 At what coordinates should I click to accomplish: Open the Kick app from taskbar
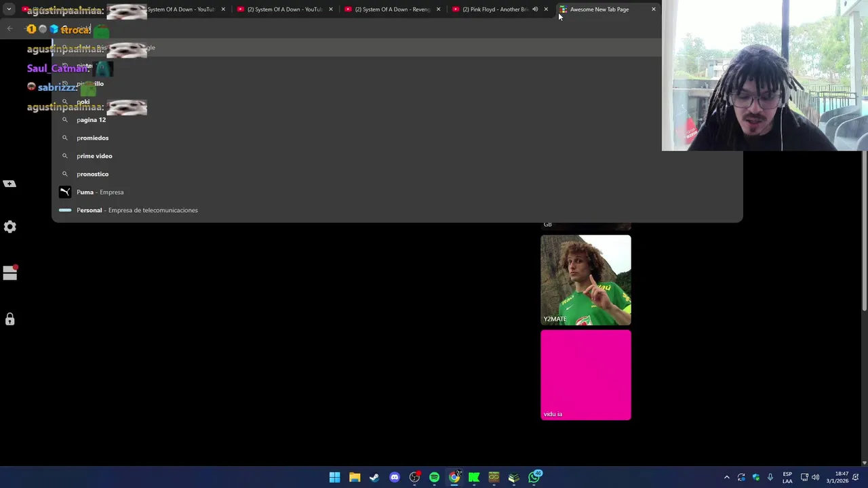tap(474, 477)
